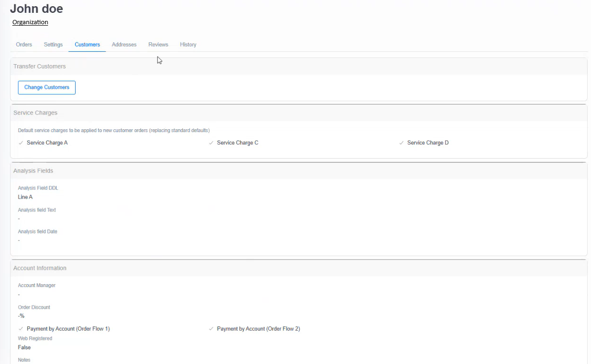Open the Settings tab
The width and height of the screenshot is (591, 364).
pos(53,44)
